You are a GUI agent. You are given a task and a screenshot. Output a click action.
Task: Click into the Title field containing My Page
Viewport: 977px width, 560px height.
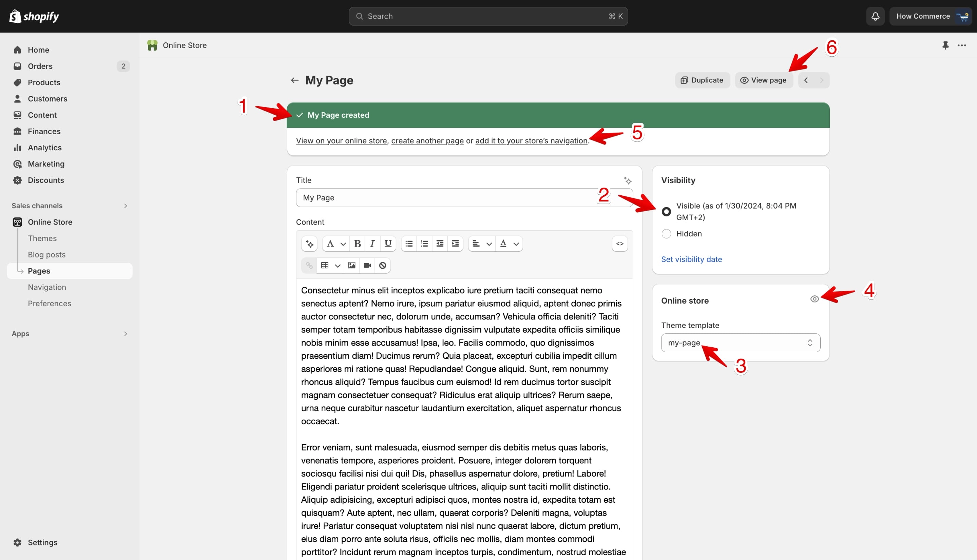464,198
